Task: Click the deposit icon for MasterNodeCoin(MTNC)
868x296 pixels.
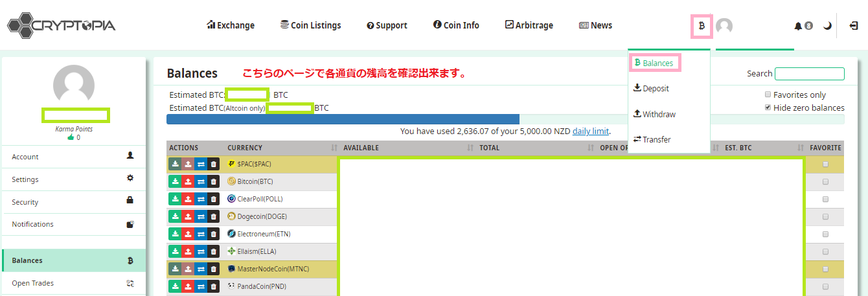Action: click(x=175, y=269)
